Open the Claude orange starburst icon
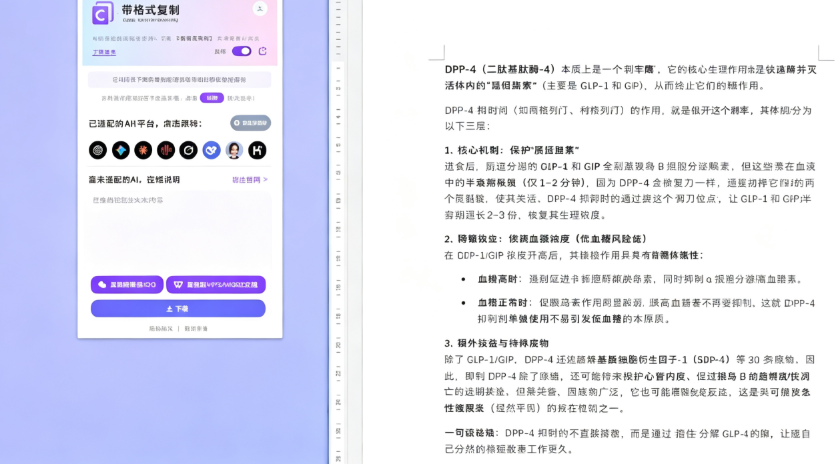Image resolution: width=835 pixels, height=464 pixels. point(143,150)
